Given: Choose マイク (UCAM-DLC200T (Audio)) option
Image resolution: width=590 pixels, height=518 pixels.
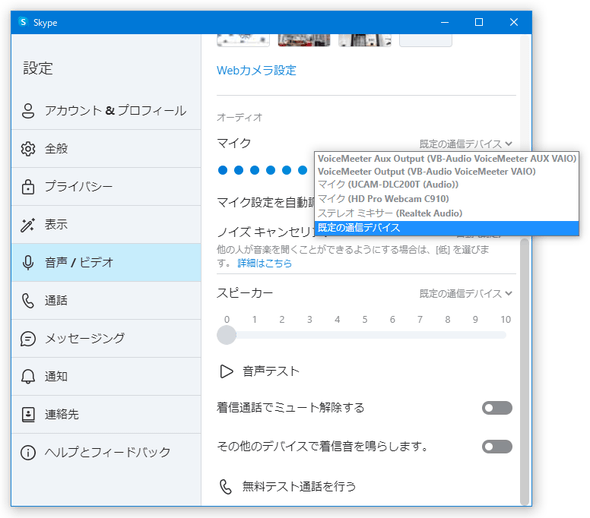Looking at the screenshot, I should [x=447, y=185].
